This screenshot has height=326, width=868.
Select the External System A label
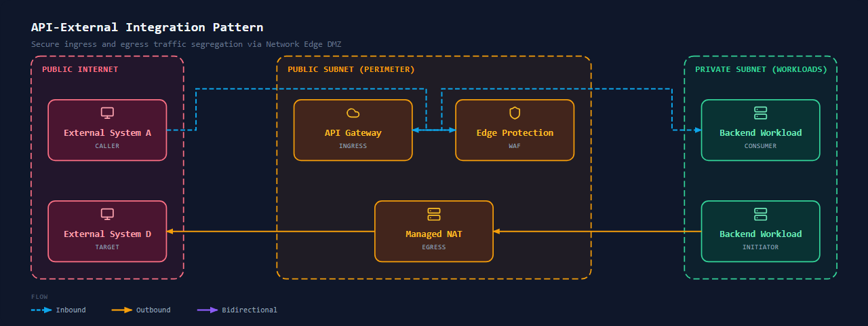(107, 133)
